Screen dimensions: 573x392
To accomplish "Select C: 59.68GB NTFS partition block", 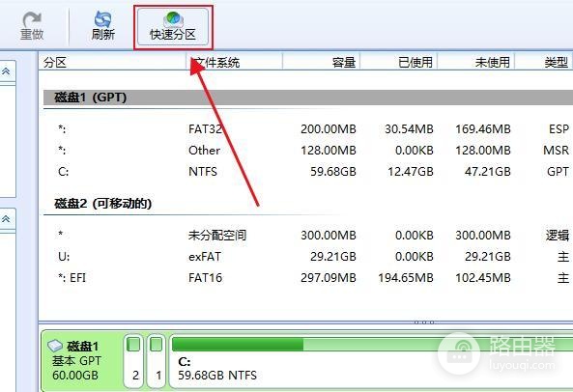I will pos(371,360).
